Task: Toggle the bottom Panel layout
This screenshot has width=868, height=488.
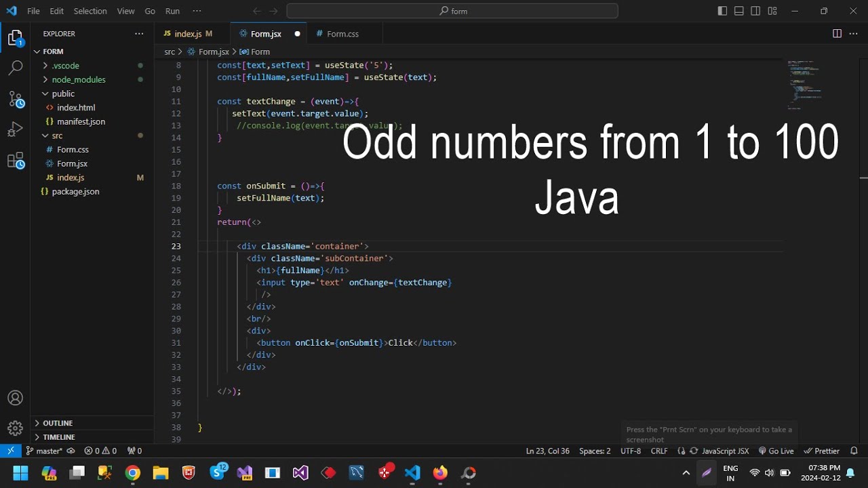Action: click(x=739, y=11)
